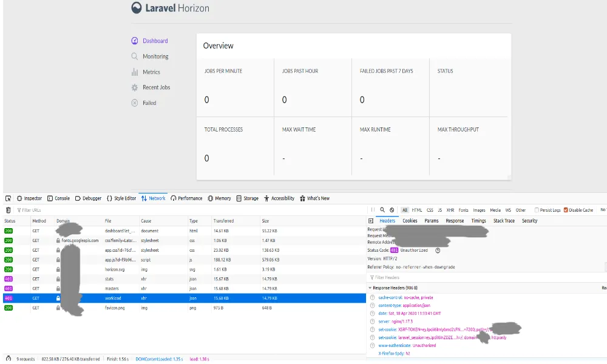The height and width of the screenshot is (364, 607).
Task: Click the stopwatch performance analysis icon in status bar
Action: click(8, 359)
